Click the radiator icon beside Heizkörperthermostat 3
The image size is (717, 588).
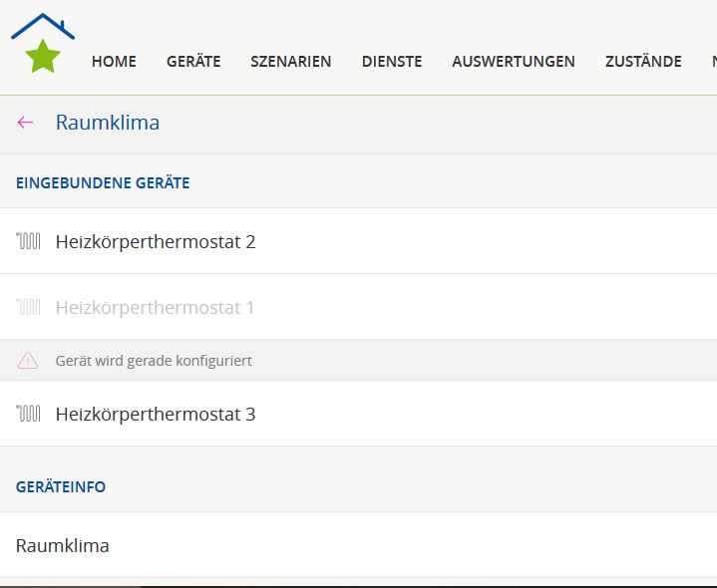(x=28, y=414)
